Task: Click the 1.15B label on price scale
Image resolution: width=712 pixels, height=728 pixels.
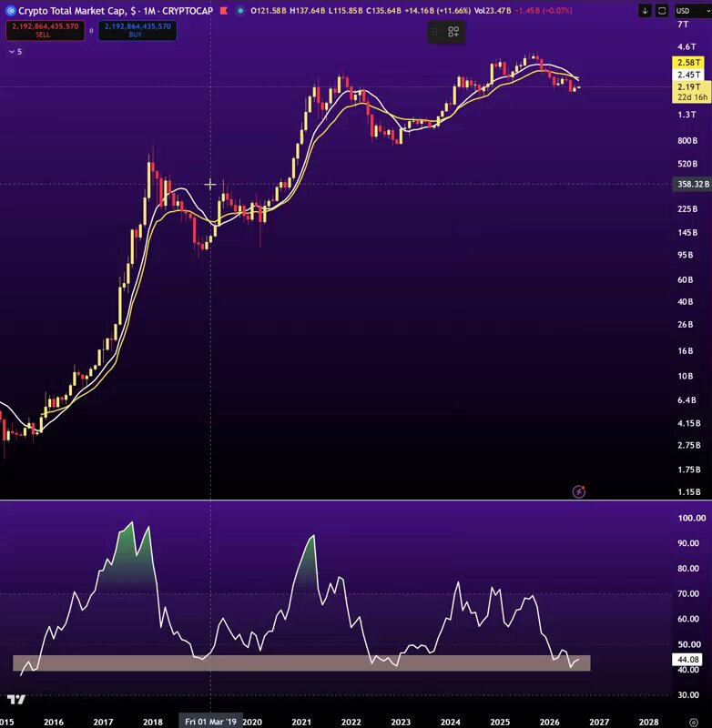Action: [688, 491]
